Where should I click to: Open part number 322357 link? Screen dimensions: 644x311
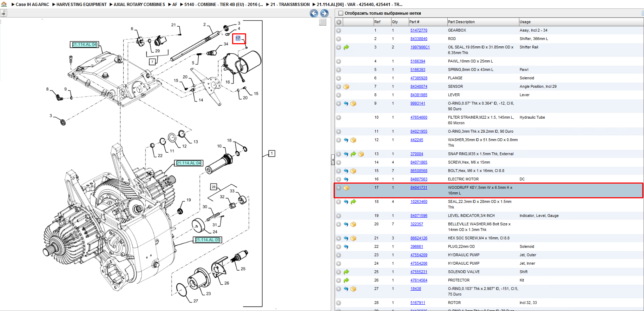click(417, 224)
